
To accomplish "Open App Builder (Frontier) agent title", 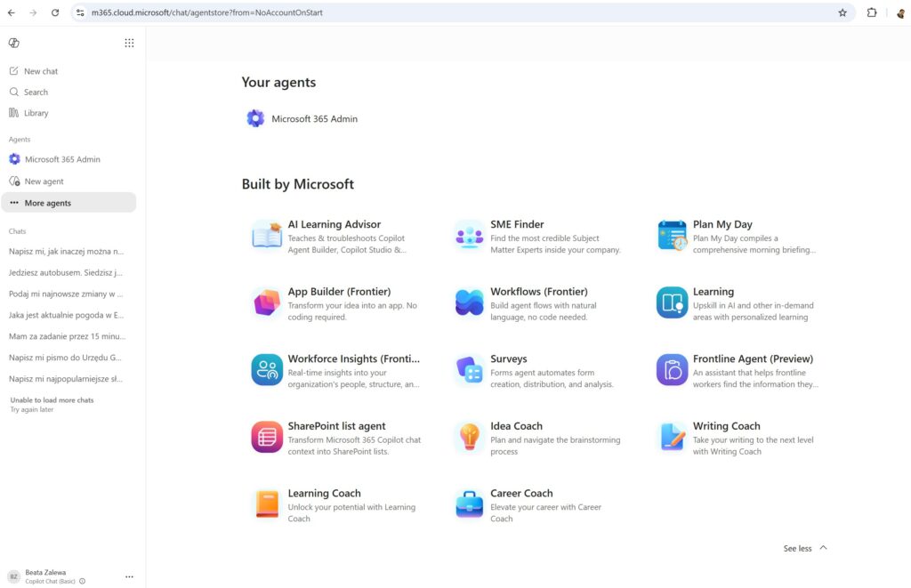I will click(x=339, y=292).
